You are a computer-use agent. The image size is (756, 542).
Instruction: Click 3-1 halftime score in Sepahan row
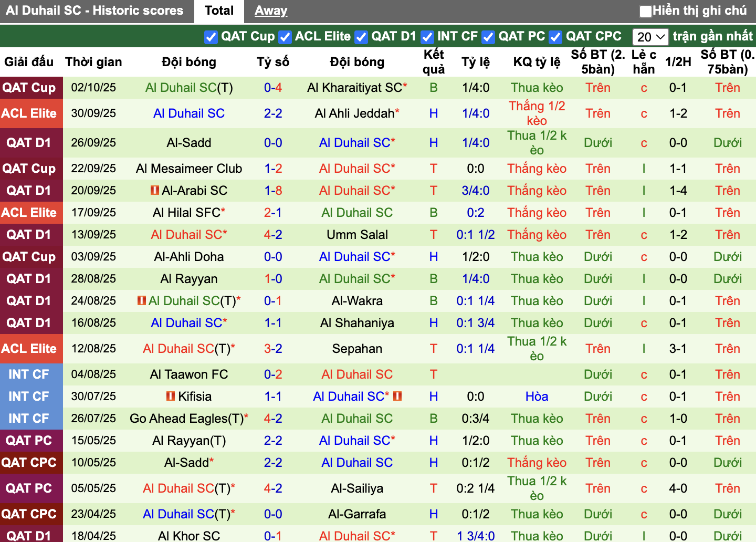coord(678,349)
